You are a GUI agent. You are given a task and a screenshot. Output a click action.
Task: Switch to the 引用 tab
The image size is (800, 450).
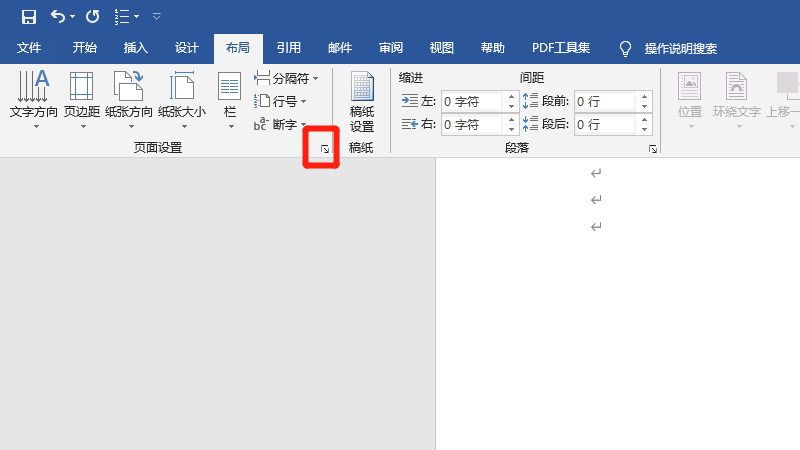coord(288,48)
